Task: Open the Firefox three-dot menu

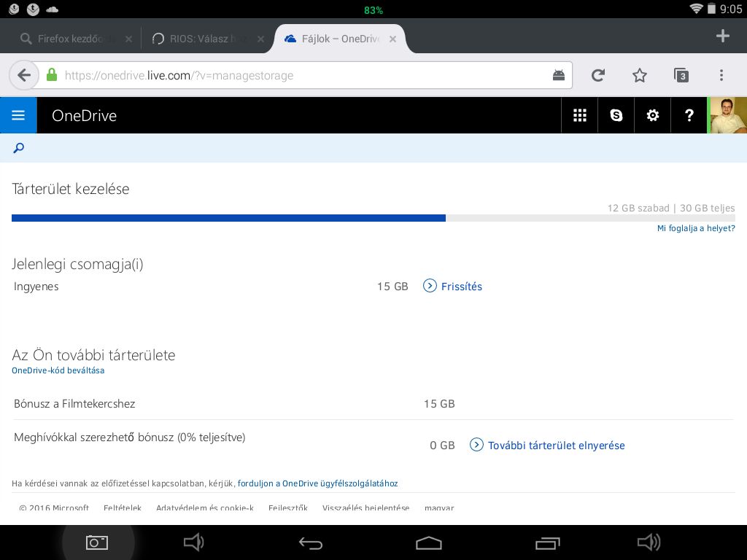Action: (x=721, y=75)
